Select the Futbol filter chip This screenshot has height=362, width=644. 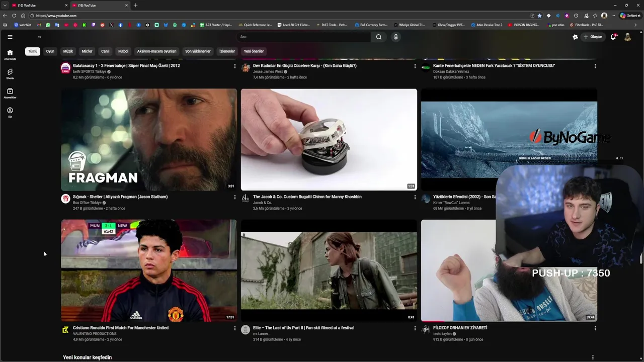[123, 51]
